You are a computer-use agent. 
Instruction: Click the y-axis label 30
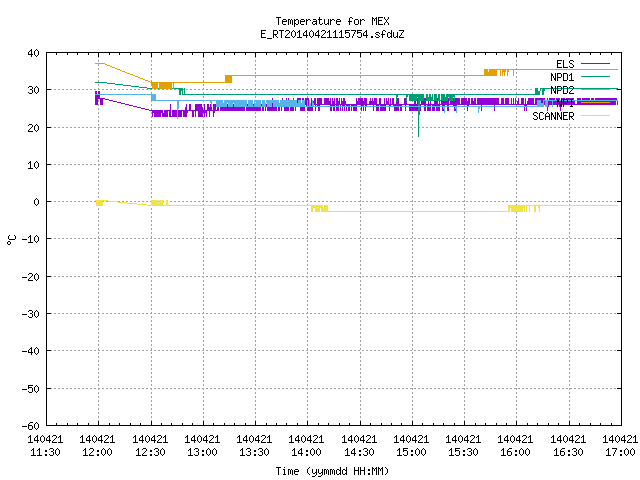pyautogui.click(x=33, y=90)
